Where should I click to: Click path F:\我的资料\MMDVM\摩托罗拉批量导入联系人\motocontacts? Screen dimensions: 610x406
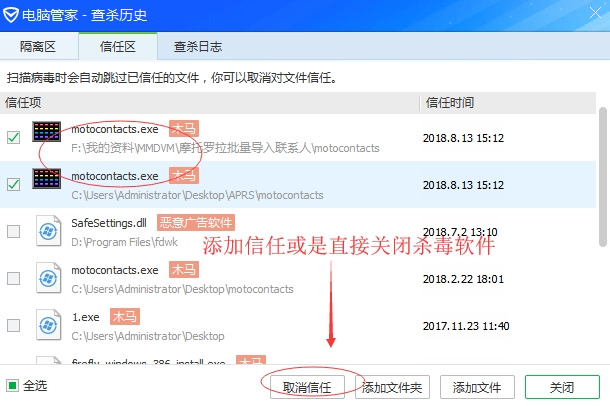click(225, 148)
